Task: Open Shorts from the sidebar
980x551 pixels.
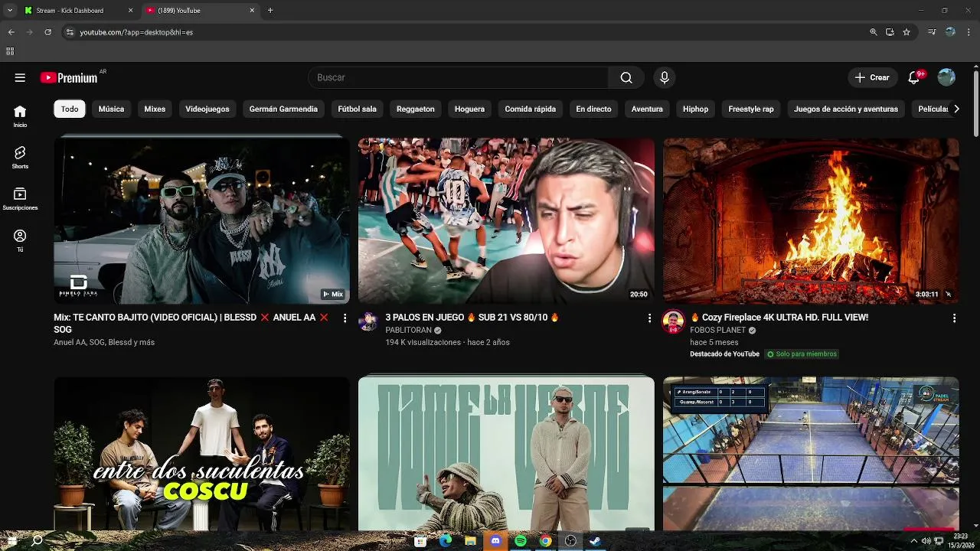Action: pyautogui.click(x=20, y=158)
